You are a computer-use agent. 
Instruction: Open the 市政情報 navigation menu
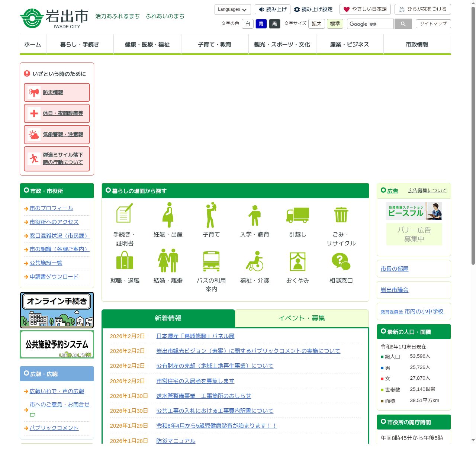point(417,44)
